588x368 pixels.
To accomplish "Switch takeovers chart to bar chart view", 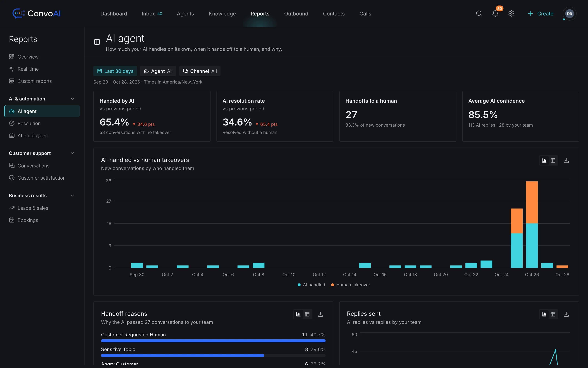I will point(544,160).
